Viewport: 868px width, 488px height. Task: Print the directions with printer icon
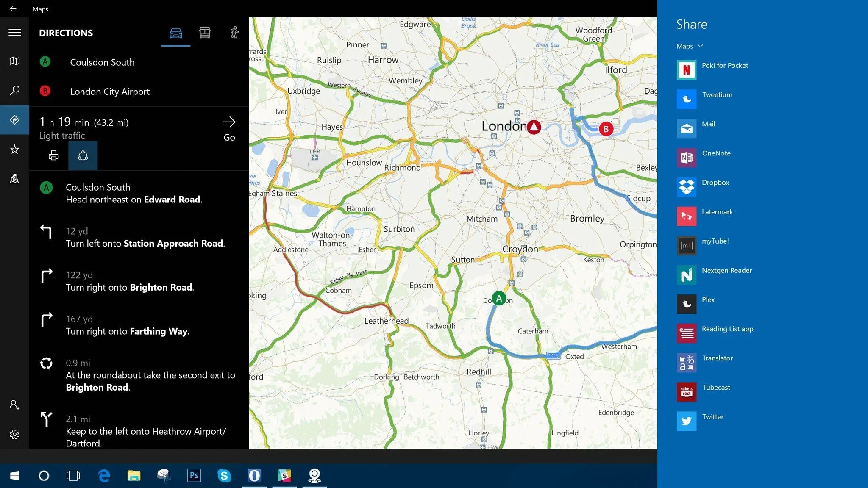(53, 155)
